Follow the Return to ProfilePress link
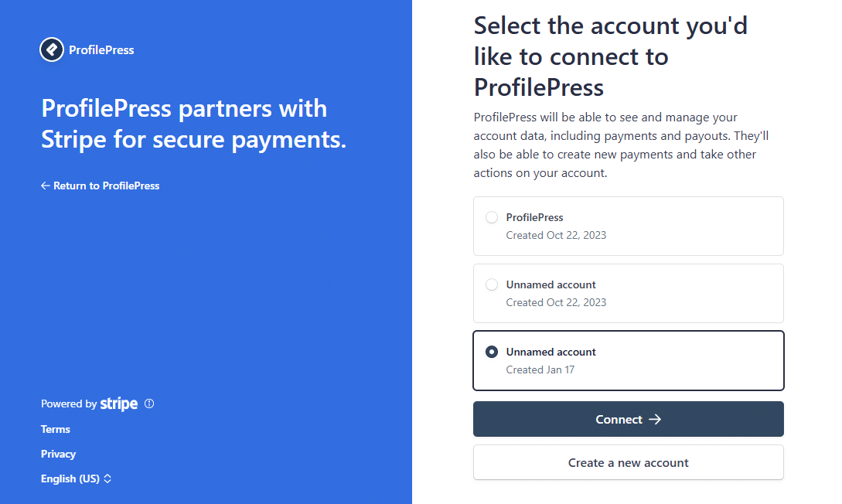Viewport: 842px width, 504px height. click(x=106, y=186)
